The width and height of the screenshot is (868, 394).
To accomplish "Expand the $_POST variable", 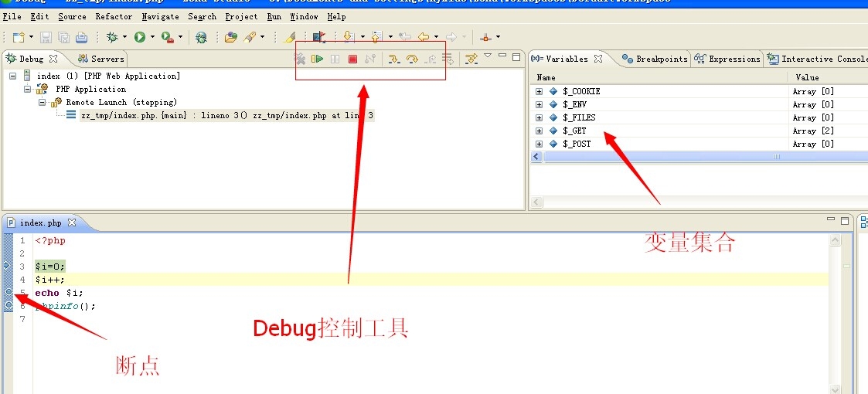I will tap(540, 144).
